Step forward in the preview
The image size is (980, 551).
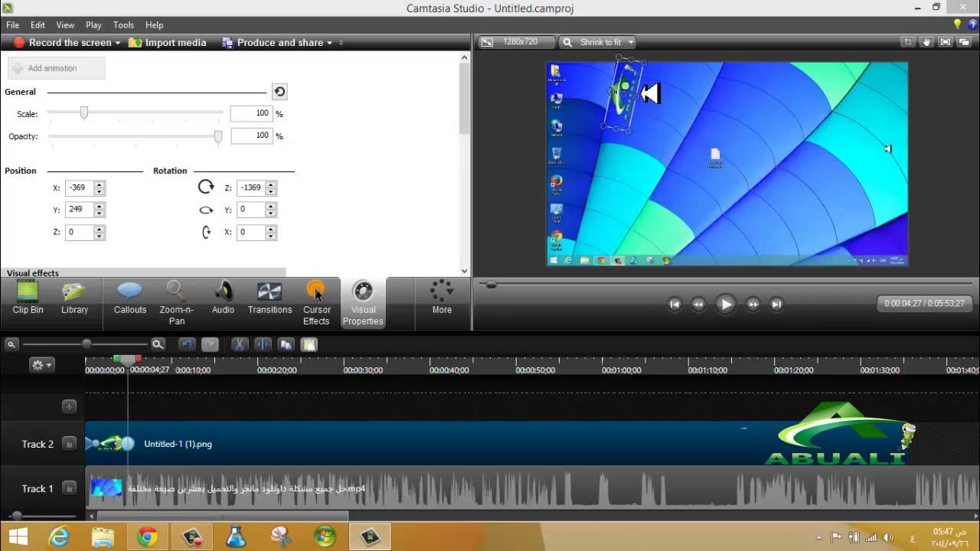point(753,304)
